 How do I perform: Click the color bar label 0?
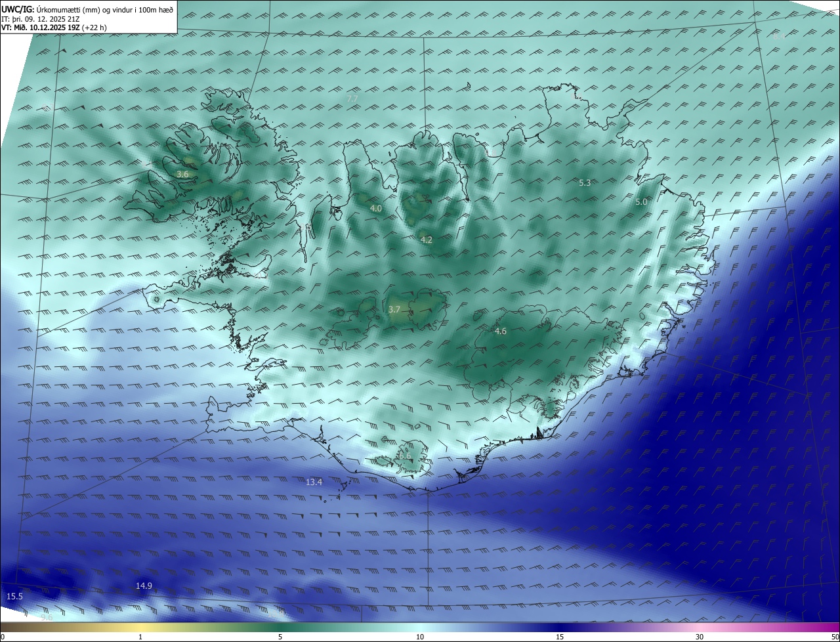(3, 637)
